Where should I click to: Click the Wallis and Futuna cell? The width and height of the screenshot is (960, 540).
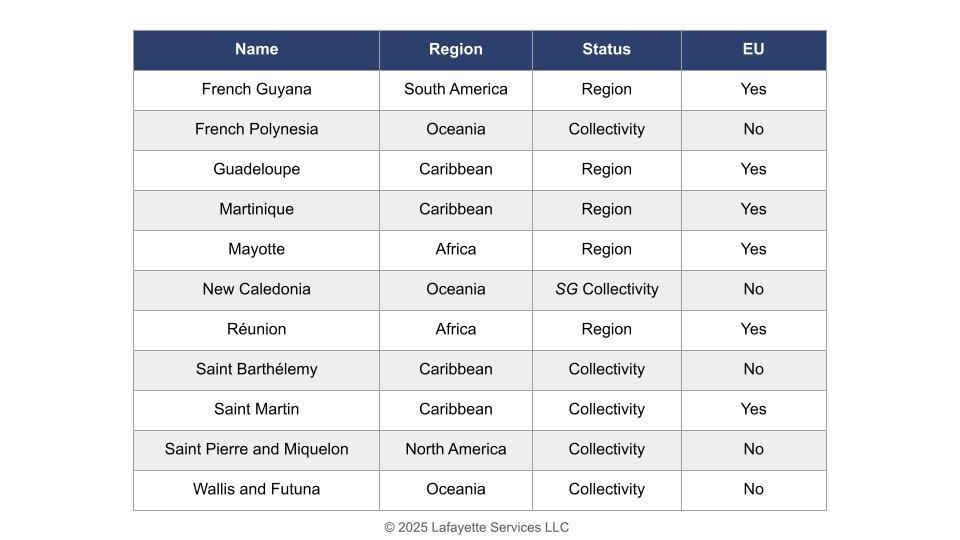(x=256, y=489)
